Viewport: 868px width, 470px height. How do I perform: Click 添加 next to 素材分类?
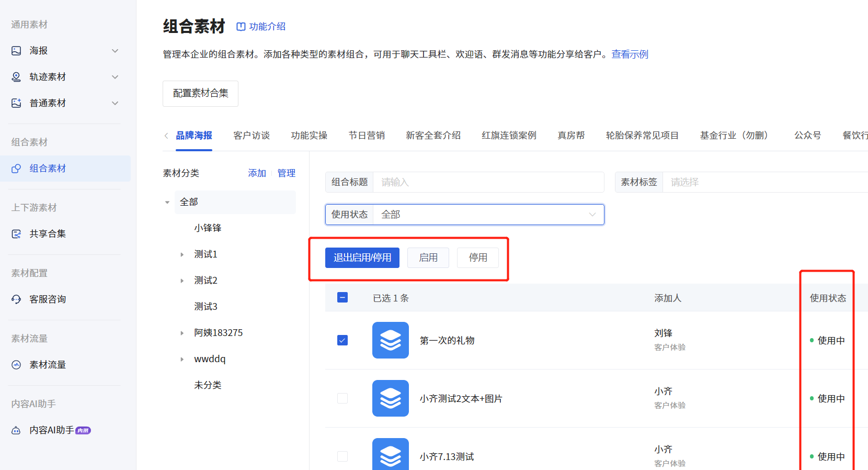[x=257, y=173]
